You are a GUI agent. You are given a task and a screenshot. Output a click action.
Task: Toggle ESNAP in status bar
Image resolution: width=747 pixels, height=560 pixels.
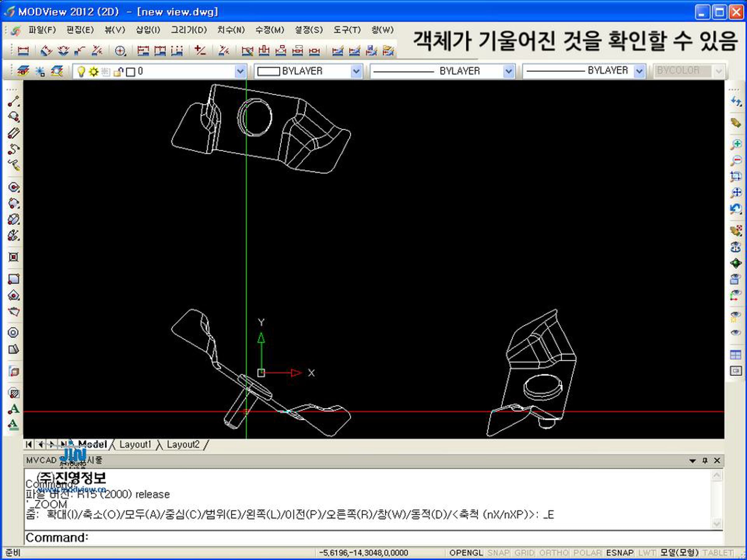point(620,553)
